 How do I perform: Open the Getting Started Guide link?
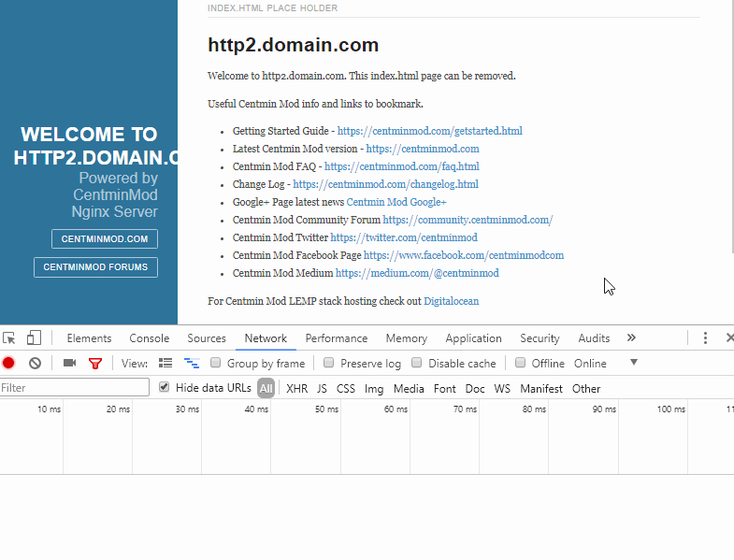point(430,131)
